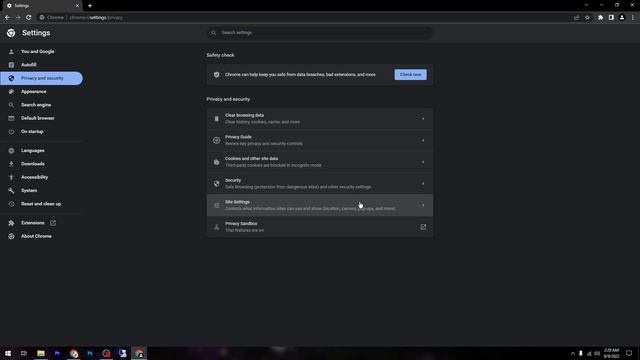Screen dimensions: 640x360
Task: Open Privacy Guide row
Action: click(x=320, y=140)
